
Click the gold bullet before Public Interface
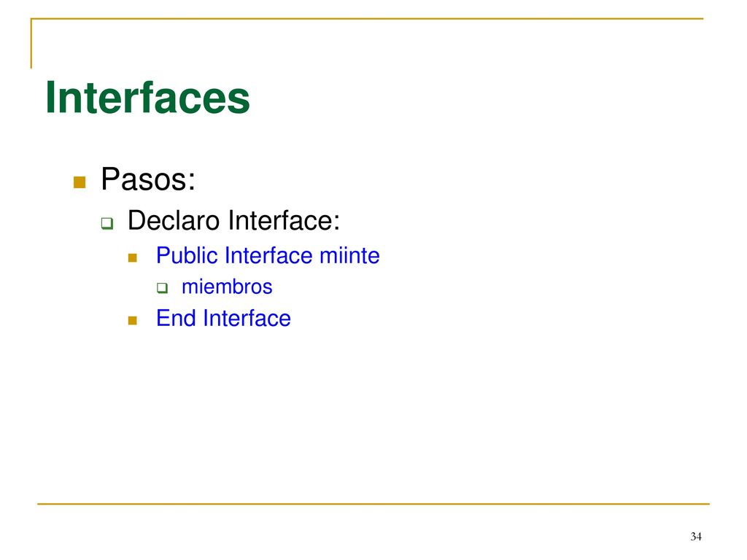pos(133,258)
